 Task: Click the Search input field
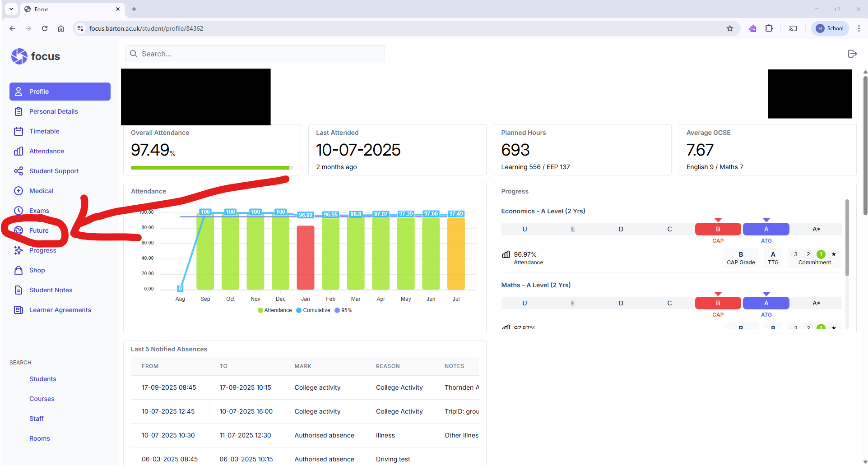pyautogui.click(x=255, y=54)
